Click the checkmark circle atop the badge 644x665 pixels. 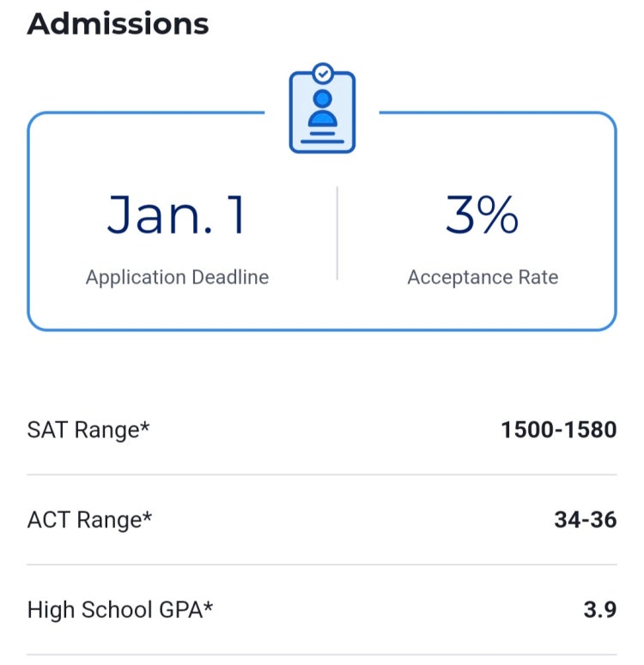coord(323,74)
